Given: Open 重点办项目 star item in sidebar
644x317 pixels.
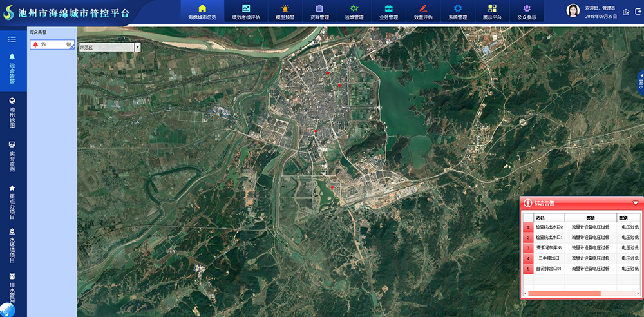Looking at the screenshot, I should pyautogui.click(x=12, y=187).
